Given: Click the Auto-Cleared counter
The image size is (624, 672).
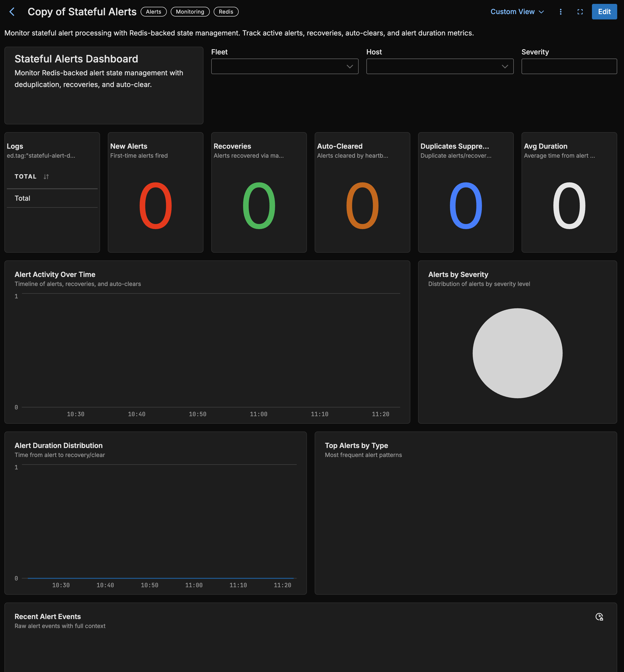Looking at the screenshot, I should pyautogui.click(x=362, y=206).
